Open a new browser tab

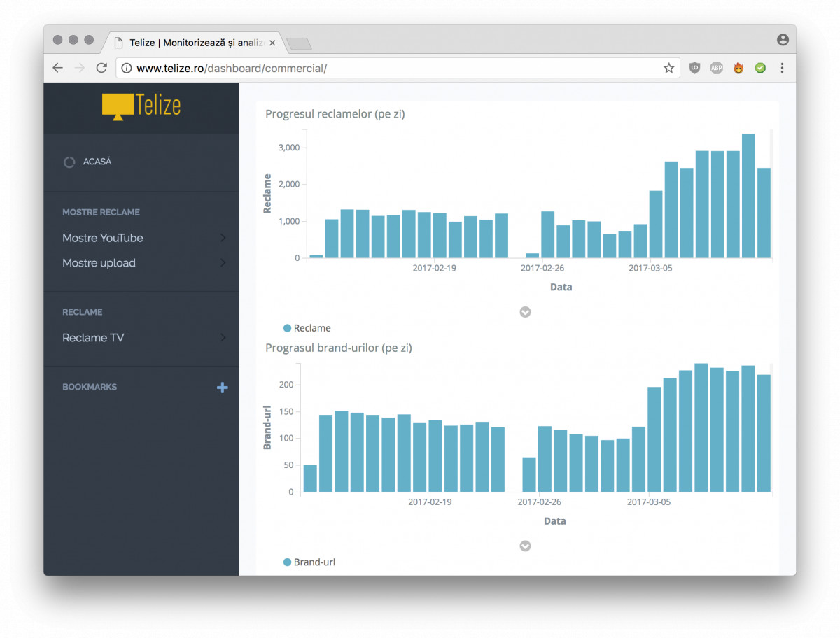[x=299, y=44]
